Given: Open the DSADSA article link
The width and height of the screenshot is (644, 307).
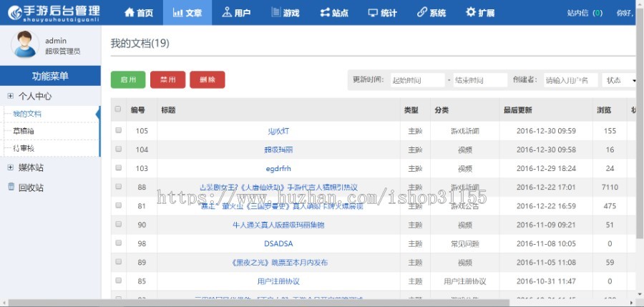Looking at the screenshot, I should pos(278,244).
